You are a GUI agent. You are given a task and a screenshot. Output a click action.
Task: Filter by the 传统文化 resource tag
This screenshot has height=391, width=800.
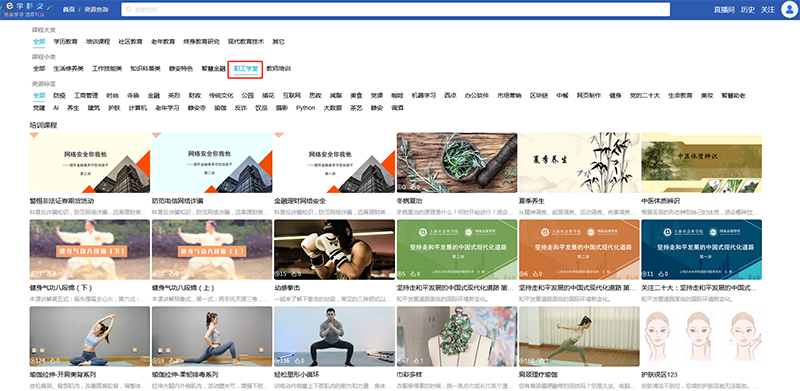pos(221,95)
